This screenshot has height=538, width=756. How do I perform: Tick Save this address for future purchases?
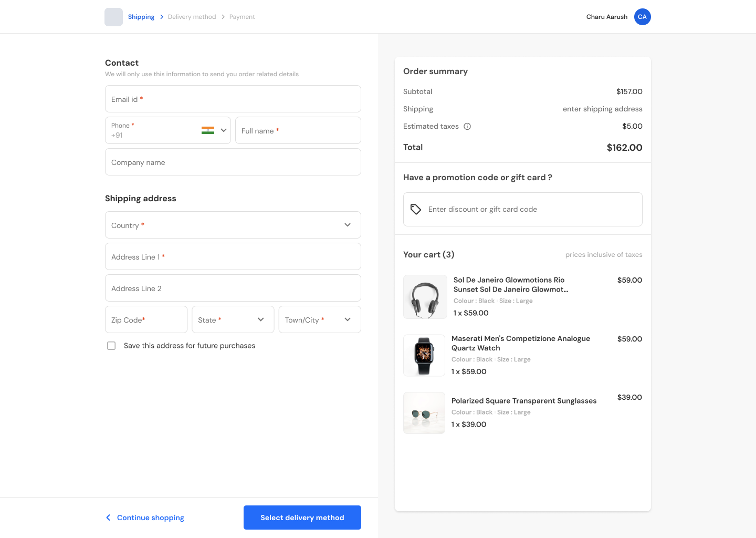tap(111, 346)
